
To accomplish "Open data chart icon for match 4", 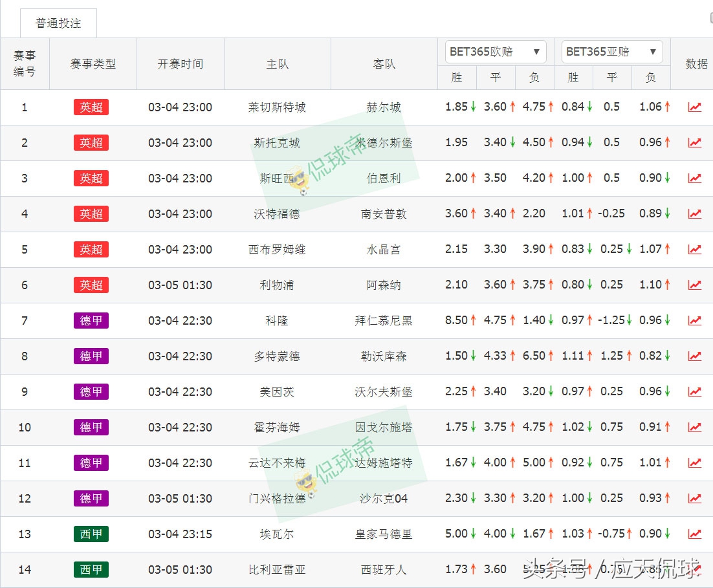I will coord(694,213).
